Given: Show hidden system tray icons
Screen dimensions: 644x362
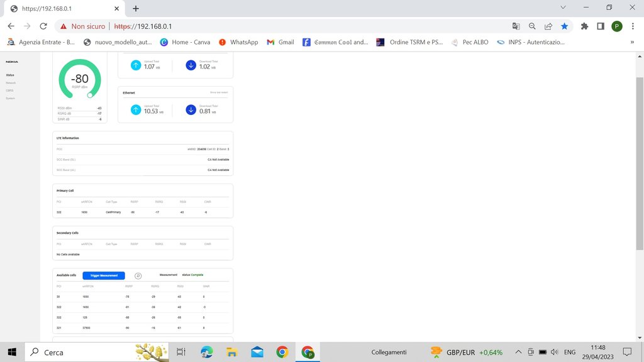Looking at the screenshot, I should pyautogui.click(x=518, y=352).
